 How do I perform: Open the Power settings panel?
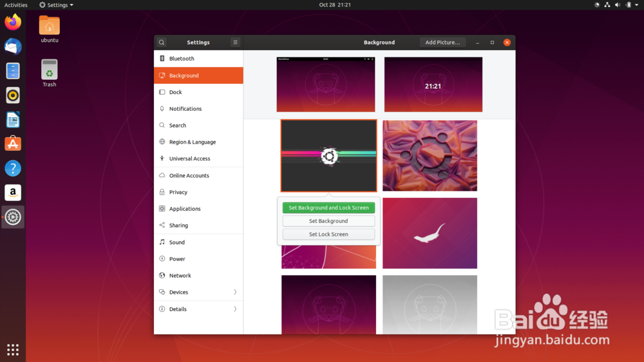point(198,259)
